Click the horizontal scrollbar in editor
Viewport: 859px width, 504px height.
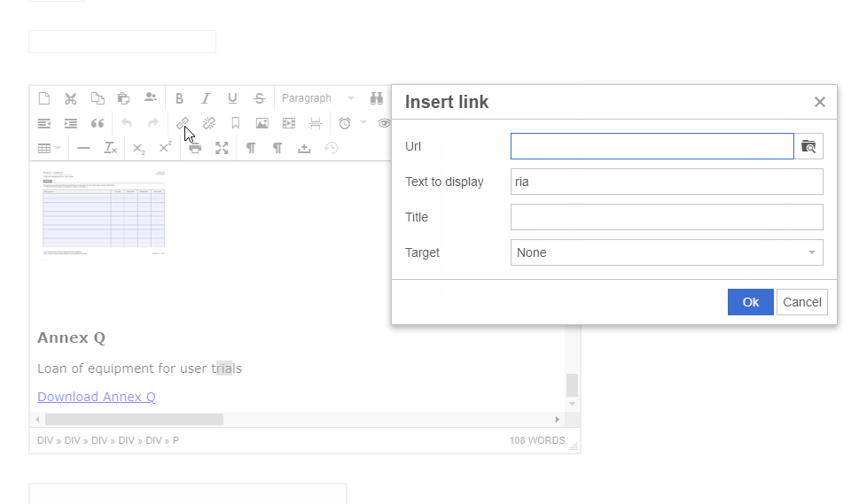click(134, 419)
